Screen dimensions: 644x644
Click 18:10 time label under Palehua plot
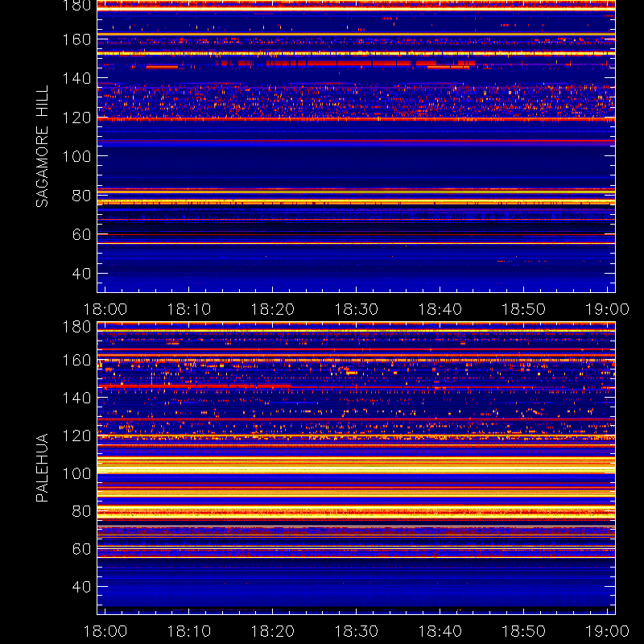189,631
